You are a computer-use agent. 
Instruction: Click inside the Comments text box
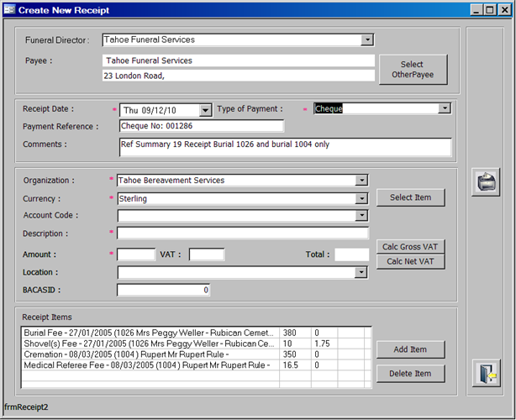285,147
